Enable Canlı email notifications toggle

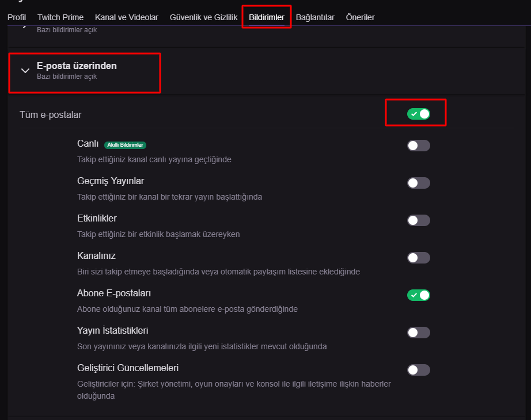[x=419, y=146]
